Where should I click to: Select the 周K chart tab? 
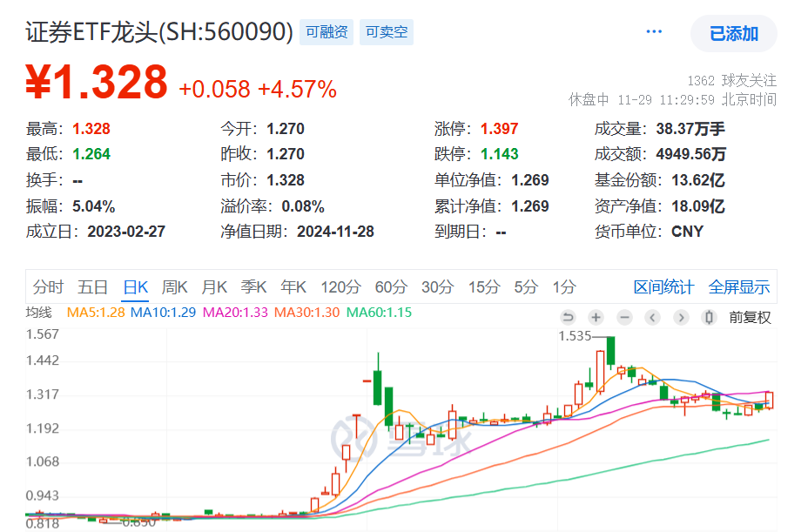coord(175,286)
